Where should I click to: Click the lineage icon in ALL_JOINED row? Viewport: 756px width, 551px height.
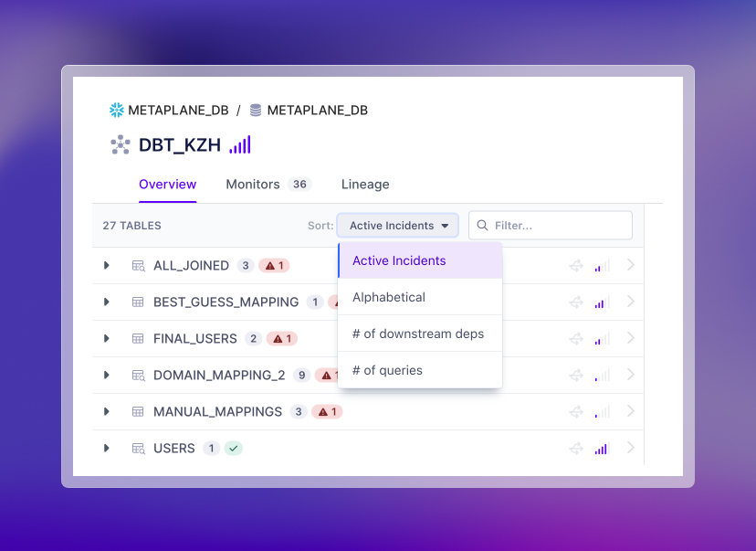tap(576, 265)
